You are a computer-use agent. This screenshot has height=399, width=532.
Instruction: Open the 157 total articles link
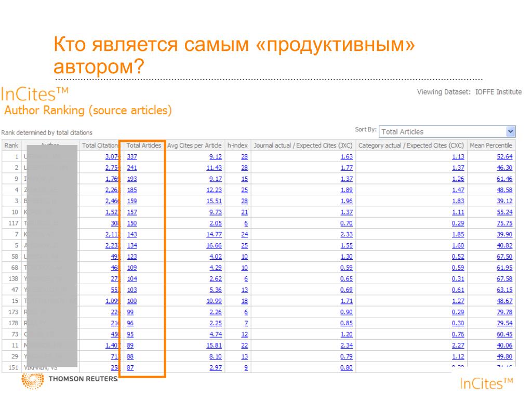click(132, 212)
